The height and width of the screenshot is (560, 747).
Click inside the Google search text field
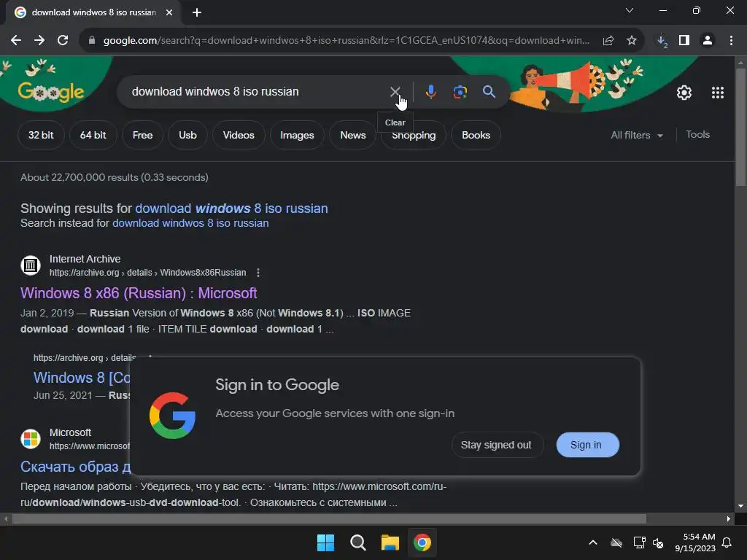[258, 91]
